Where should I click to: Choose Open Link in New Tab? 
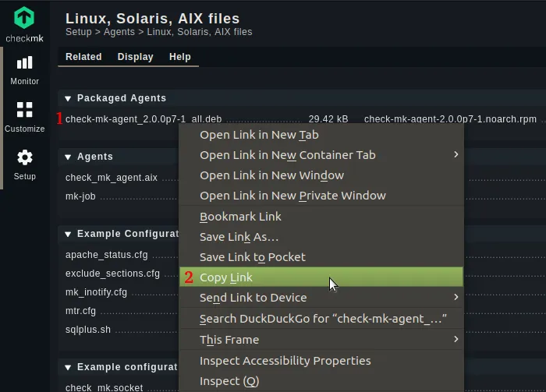[x=321, y=135]
